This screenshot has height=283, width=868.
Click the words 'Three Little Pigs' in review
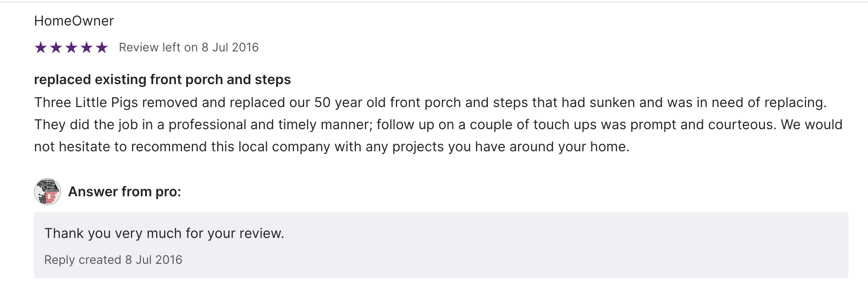point(86,102)
